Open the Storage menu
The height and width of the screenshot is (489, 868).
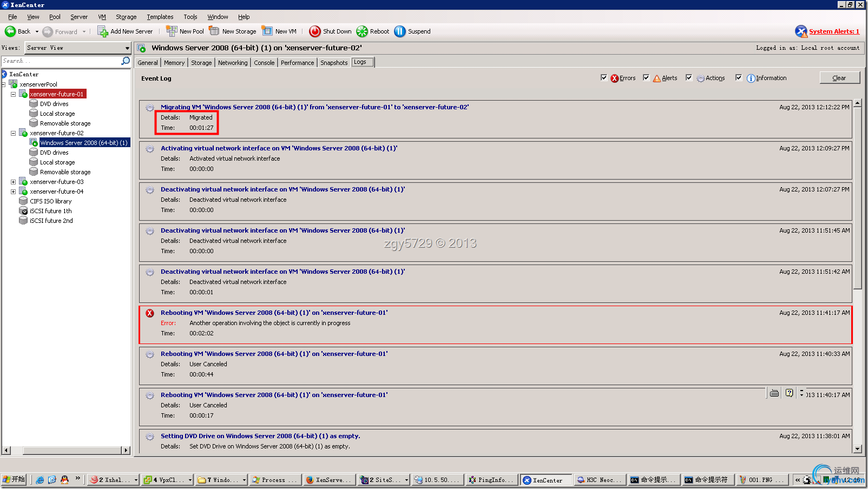click(x=126, y=17)
